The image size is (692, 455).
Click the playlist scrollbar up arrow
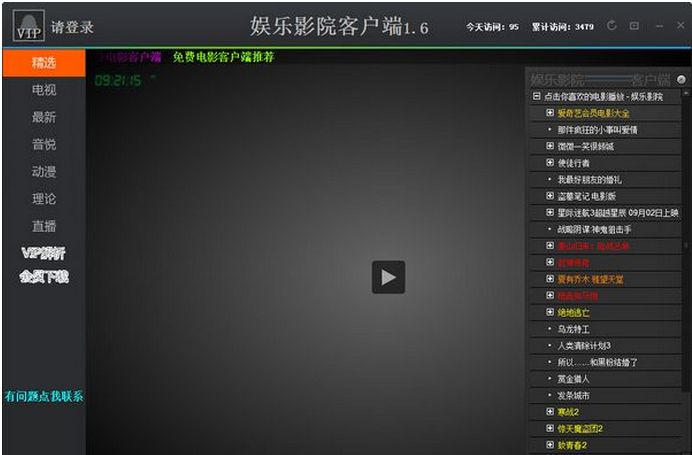686,94
